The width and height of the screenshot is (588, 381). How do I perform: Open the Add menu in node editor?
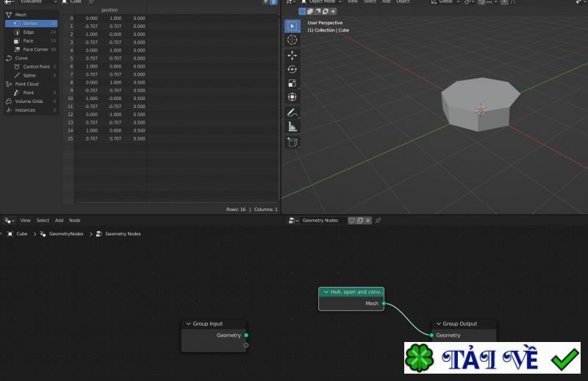[60, 220]
